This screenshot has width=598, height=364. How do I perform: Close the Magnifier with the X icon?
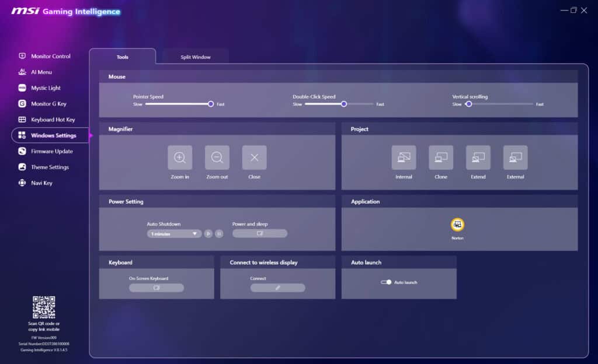coord(254,157)
